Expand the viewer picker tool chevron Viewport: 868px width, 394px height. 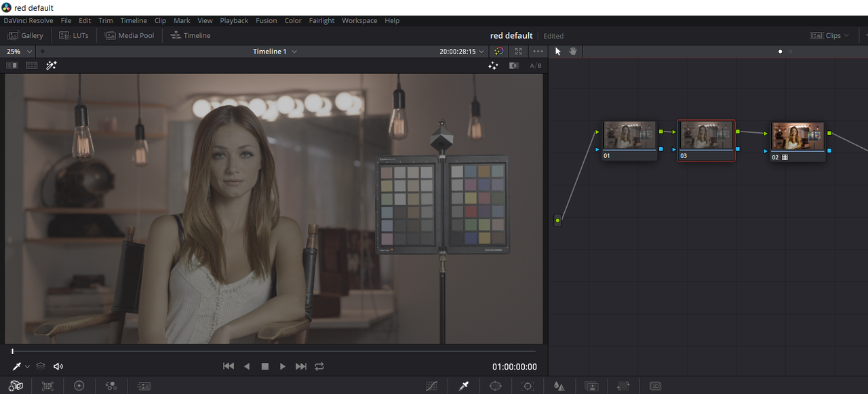tap(27, 366)
